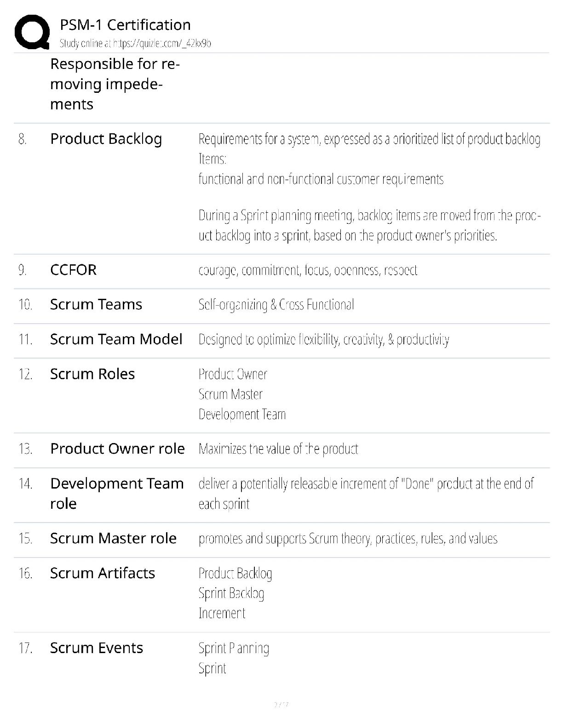Image resolution: width=563 pixels, height=728 pixels.
Task: Select the Product Backlog term
Action: (106, 139)
